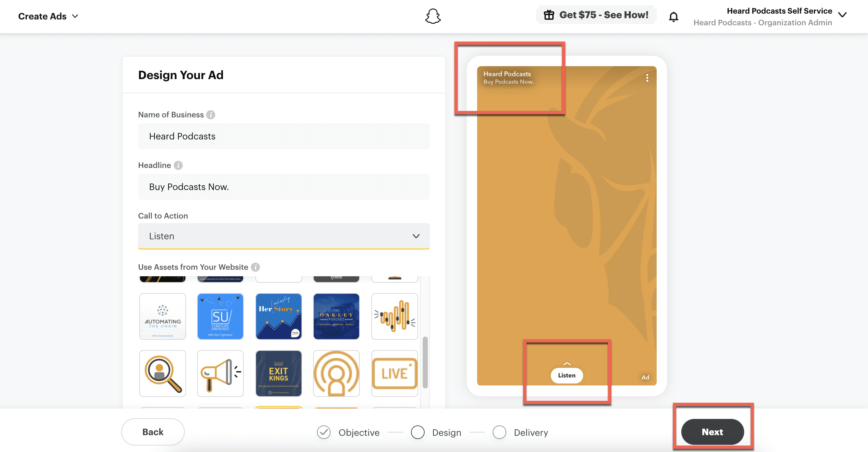Click the Back button
The height and width of the screenshot is (452, 868).
[x=153, y=432]
